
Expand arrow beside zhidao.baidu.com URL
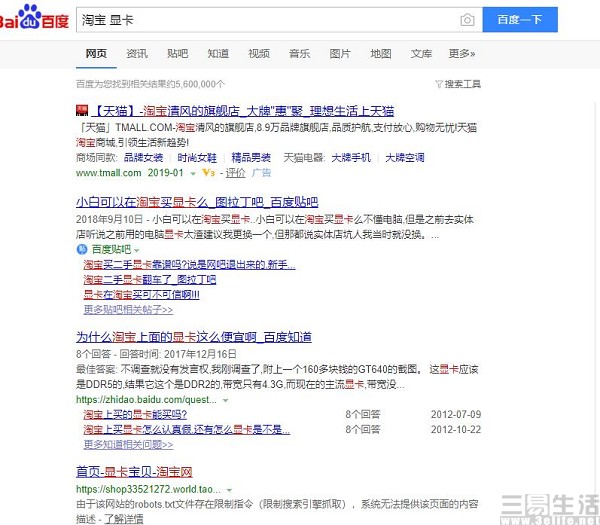pos(225,401)
